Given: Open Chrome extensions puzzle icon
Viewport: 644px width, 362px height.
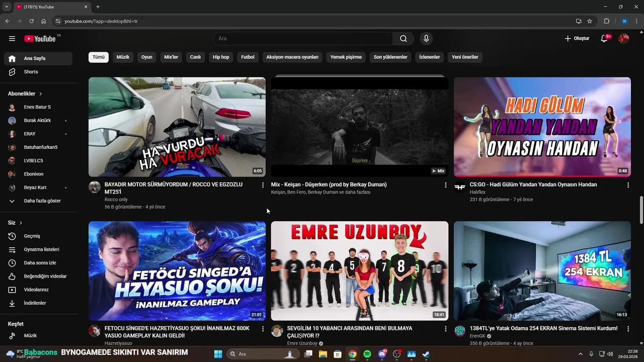Looking at the screenshot, I should point(606,21).
